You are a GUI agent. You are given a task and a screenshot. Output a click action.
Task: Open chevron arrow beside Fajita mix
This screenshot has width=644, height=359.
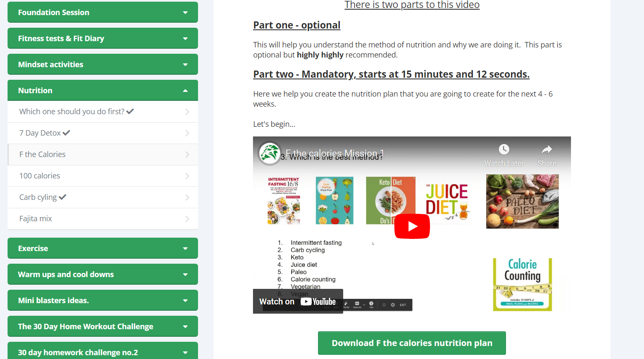[187, 219]
